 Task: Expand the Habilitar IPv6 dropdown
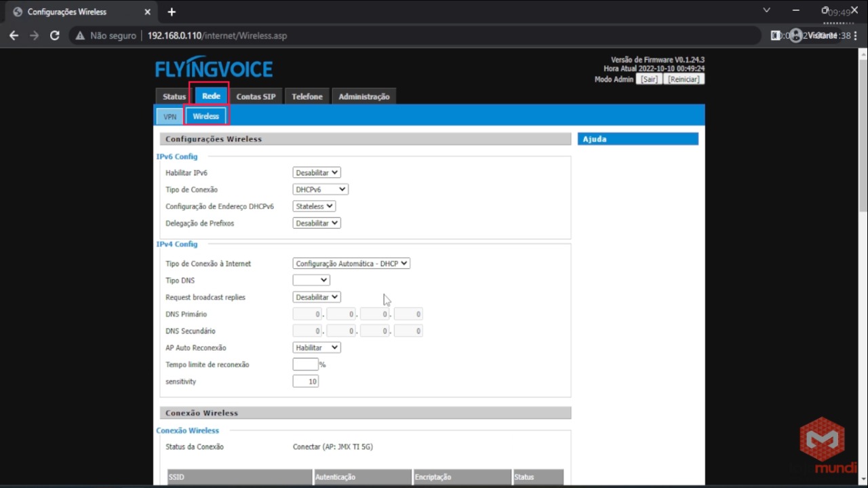[x=317, y=173]
